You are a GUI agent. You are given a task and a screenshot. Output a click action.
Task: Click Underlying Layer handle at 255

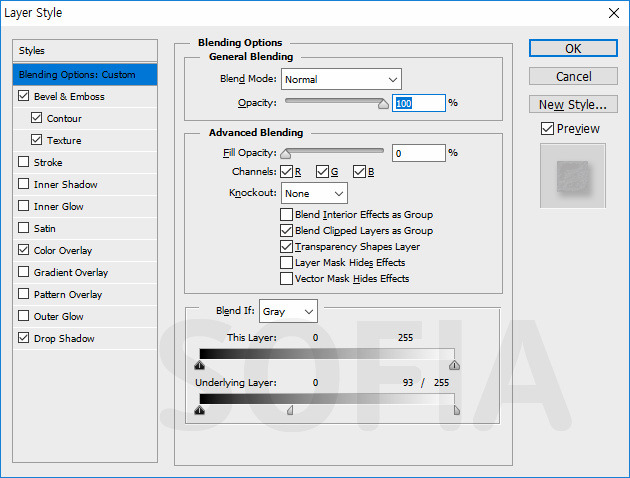coord(457,410)
